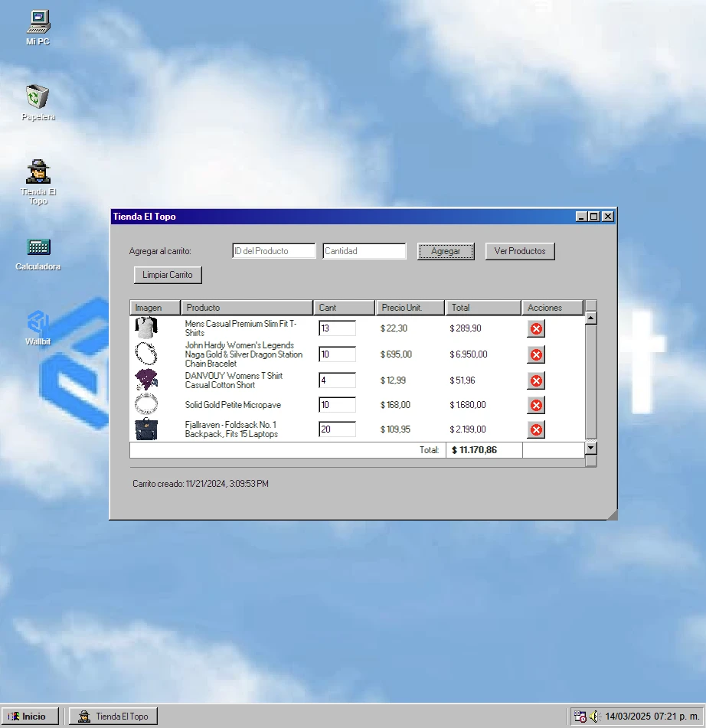The height and width of the screenshot is (728, 706).
Task: Select Tienda El Topo taskbar item
Action: click(x=113, y=717)
